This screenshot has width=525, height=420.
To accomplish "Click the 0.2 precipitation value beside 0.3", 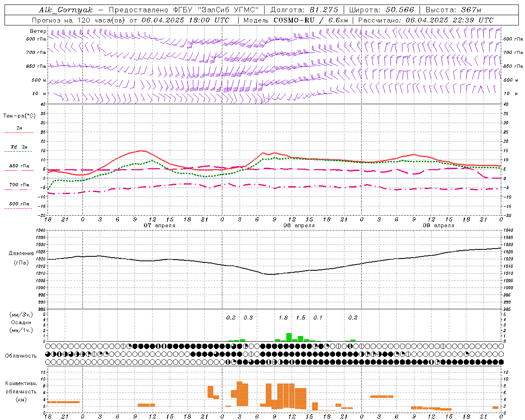I will (231, 317).
